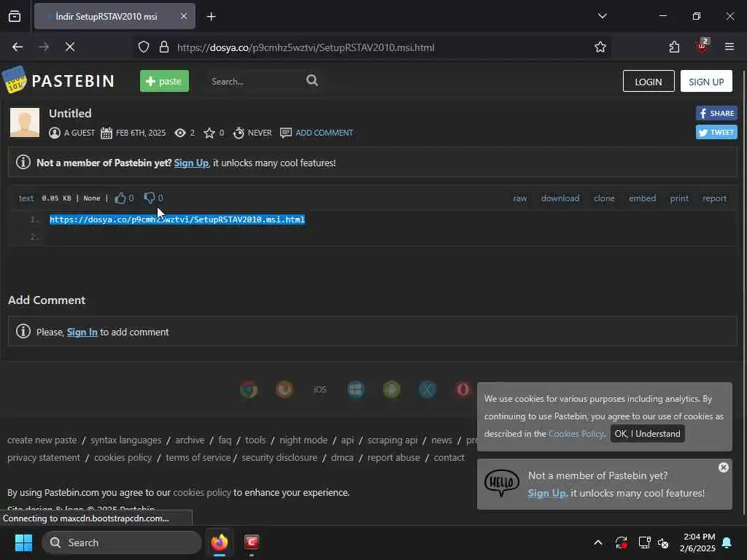Open the uBlock extension icon
This screenshot has height=560, width=747.
click(702, 47)
